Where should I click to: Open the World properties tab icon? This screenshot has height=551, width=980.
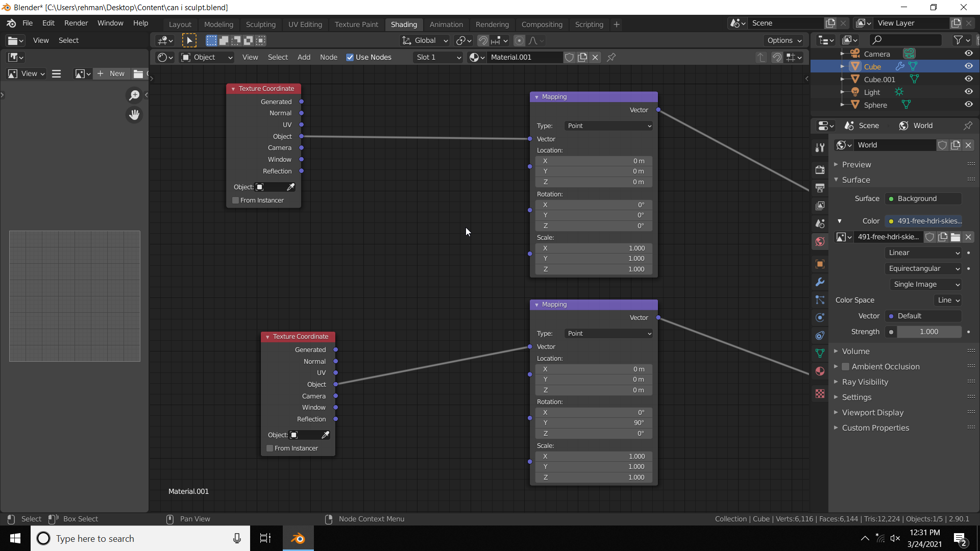pos(820,241)
